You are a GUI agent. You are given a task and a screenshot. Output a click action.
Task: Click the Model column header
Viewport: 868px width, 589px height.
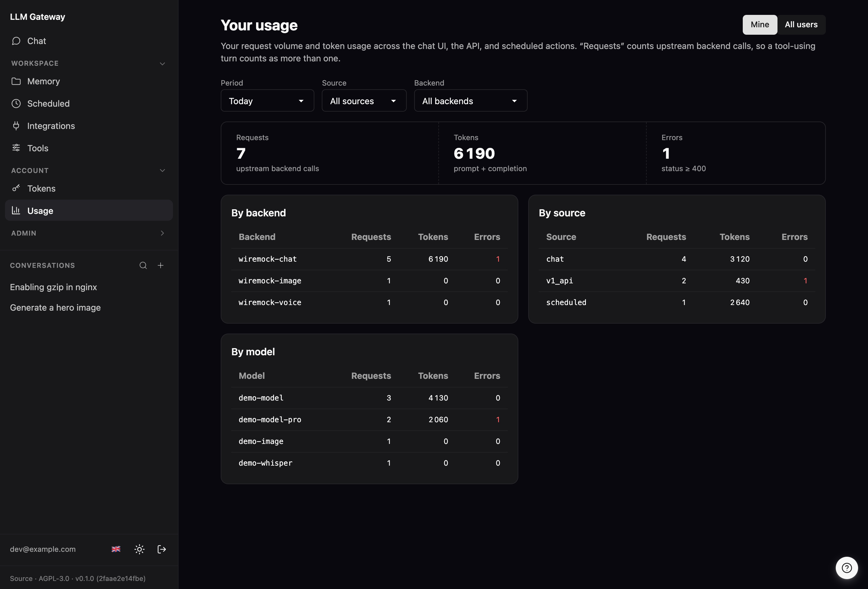[x=251, y=376]
